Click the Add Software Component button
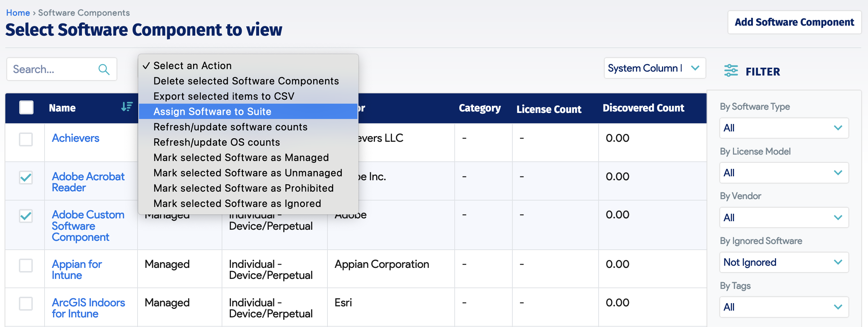 [794, 22]
